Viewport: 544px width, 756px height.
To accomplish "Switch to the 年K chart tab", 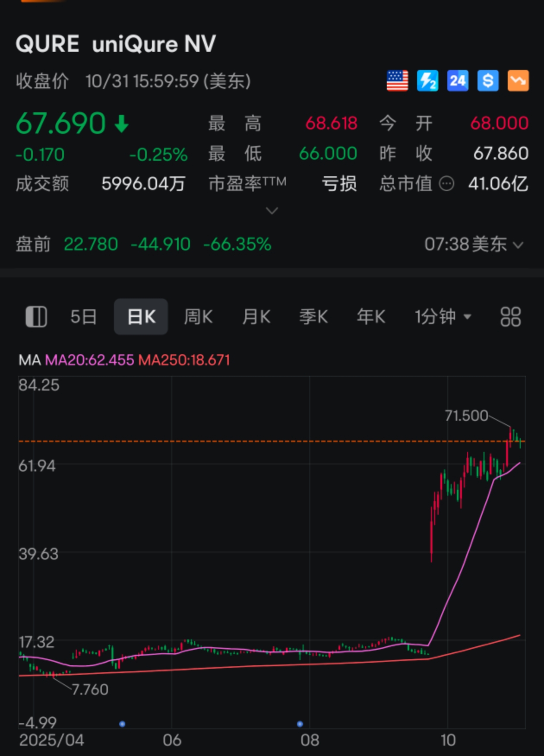I will [x=371, y=317].
